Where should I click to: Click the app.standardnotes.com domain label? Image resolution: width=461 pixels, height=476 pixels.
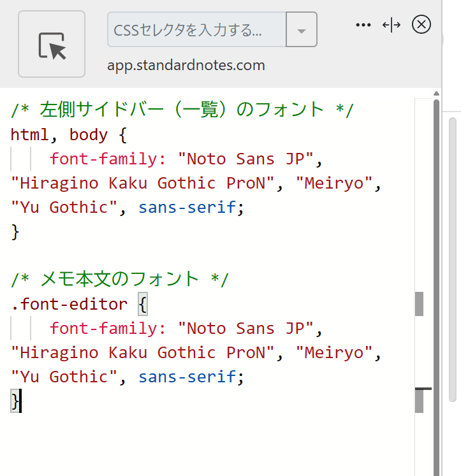click(186, 65)
